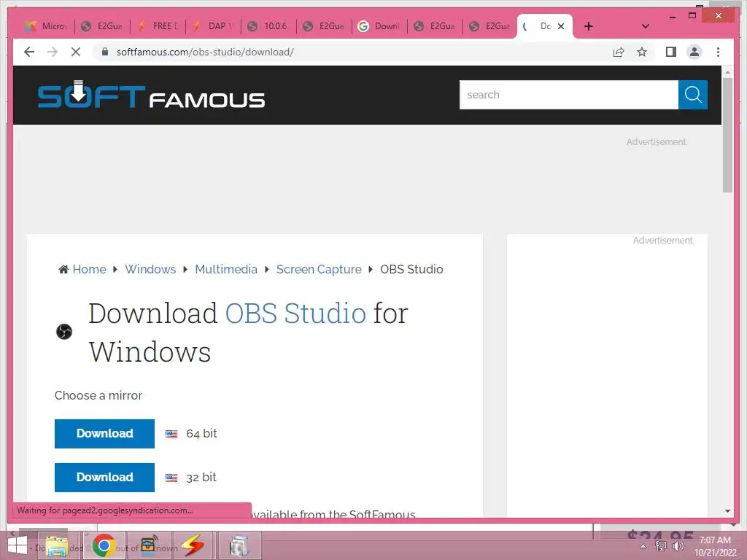Open Chrome from taskbar
The width and height of the screenshot is (747, 560).
point(104,545)
